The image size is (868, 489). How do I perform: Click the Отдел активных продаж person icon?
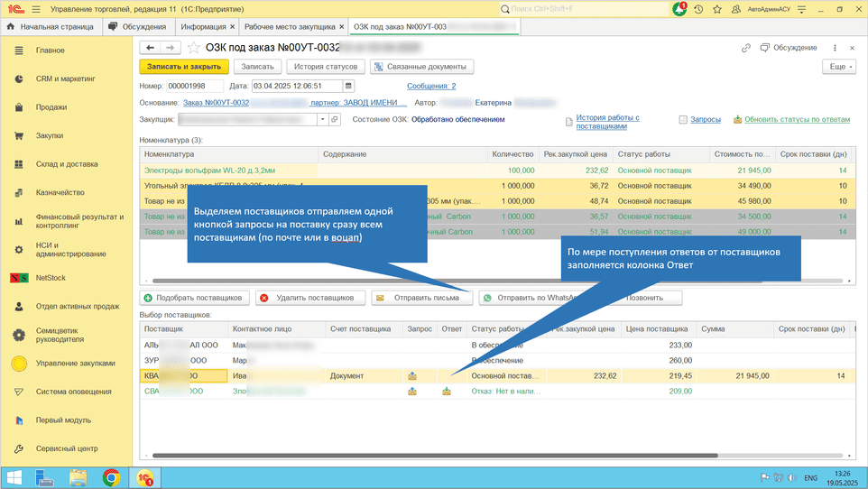coord(19,306)
